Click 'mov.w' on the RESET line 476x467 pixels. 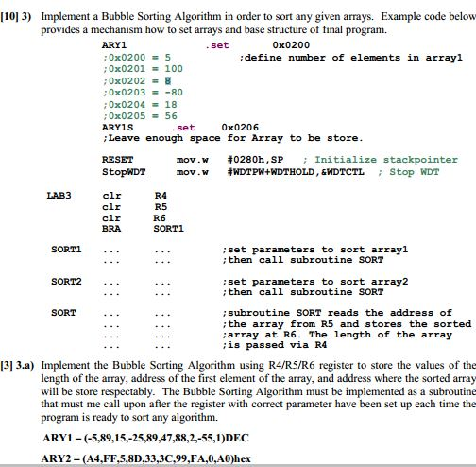[x=193, y=160]
